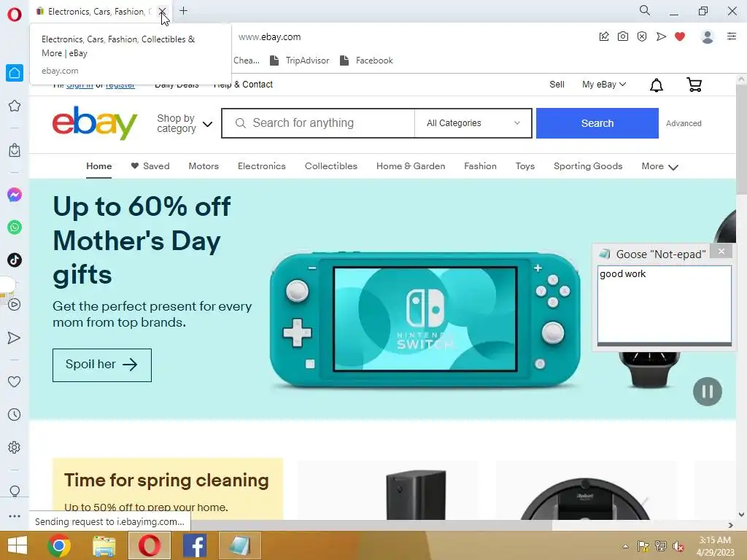Image resolution: width=747 pixels, height=560 pixels.
Task: Open Opera sidebar history clock icon
Action: (x=15, y=414)
